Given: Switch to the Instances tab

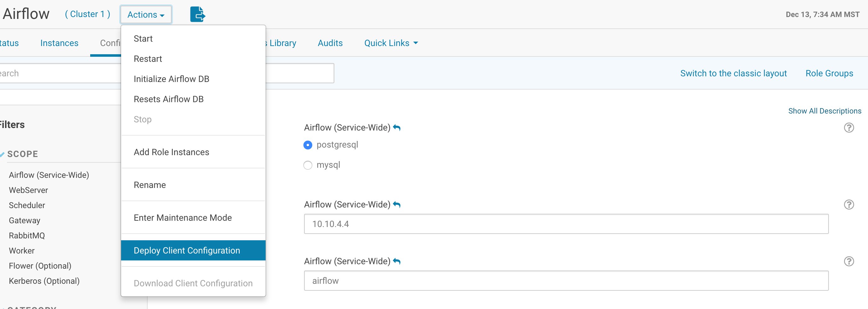Looking at the screenshot, I should 59,43.
